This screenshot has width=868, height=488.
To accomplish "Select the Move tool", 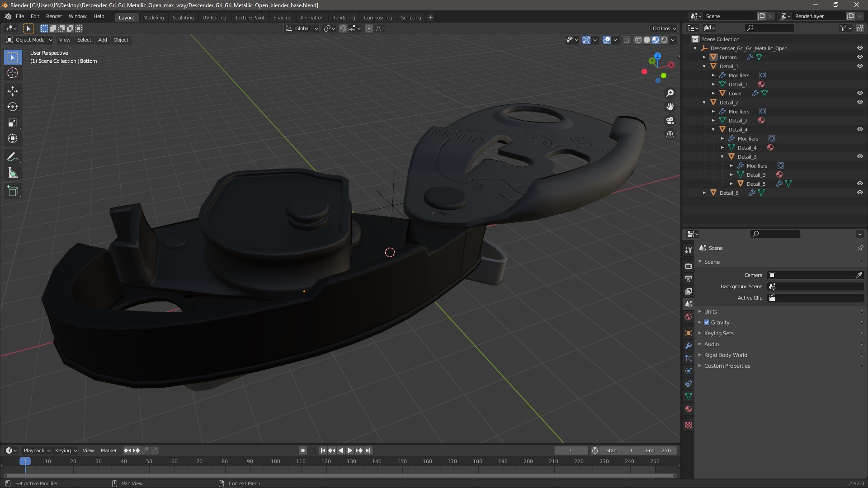I will (13, 91).
